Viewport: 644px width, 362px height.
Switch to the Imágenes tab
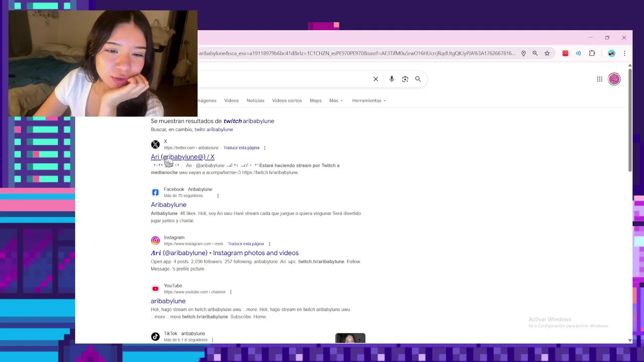207,101
